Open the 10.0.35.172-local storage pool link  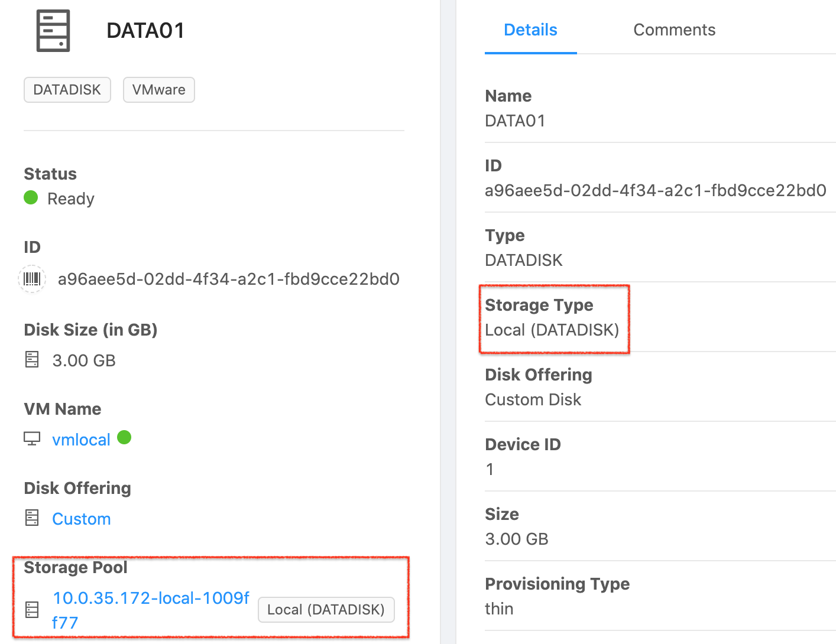[151, 598]
